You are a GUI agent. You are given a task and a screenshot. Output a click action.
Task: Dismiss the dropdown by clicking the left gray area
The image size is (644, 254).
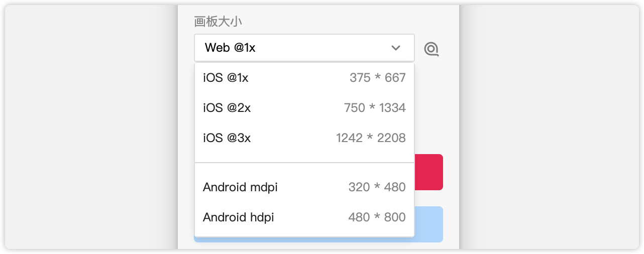[91, 127]
